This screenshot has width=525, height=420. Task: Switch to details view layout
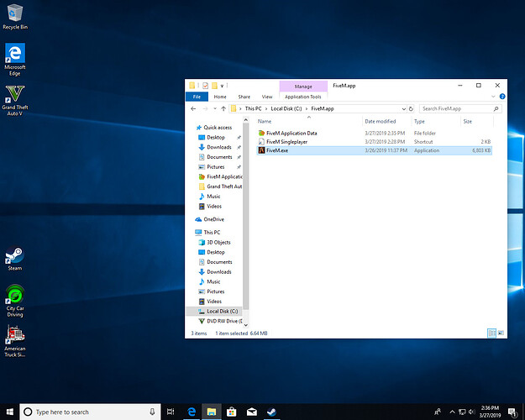pos(492,333)
